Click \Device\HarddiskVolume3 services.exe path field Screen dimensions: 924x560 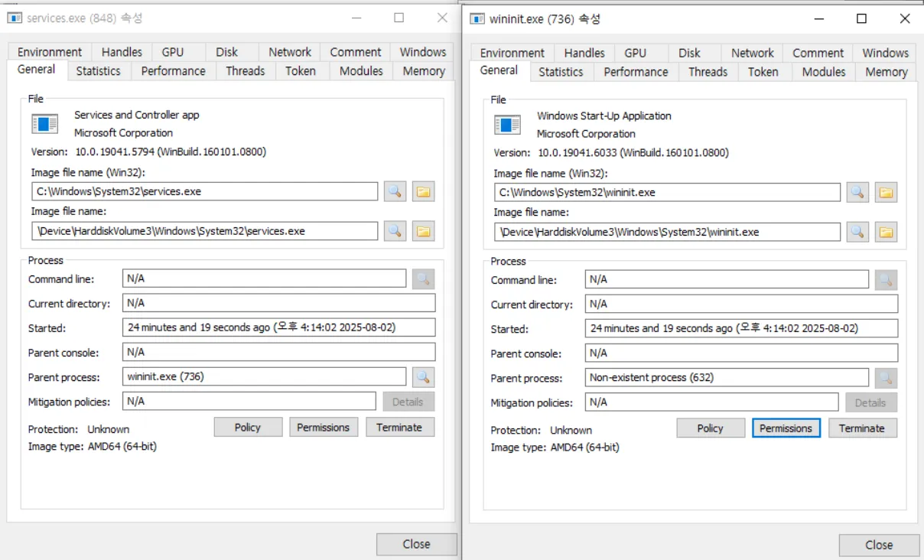[205, 231]
